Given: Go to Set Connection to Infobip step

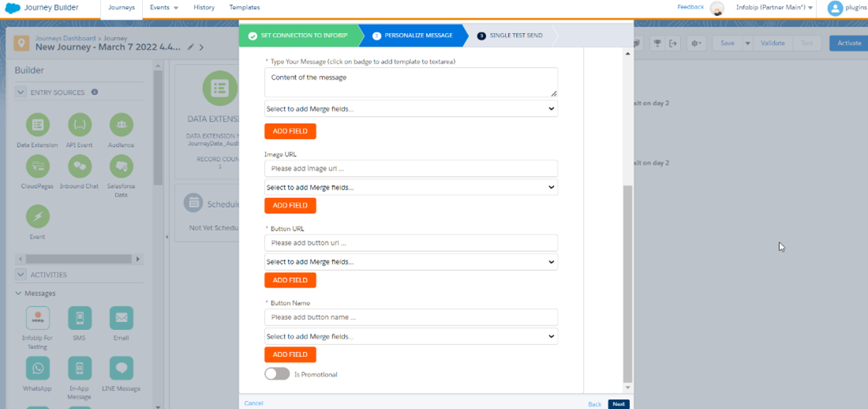Looking at the screenshot, I should click(x=298, y=36).
